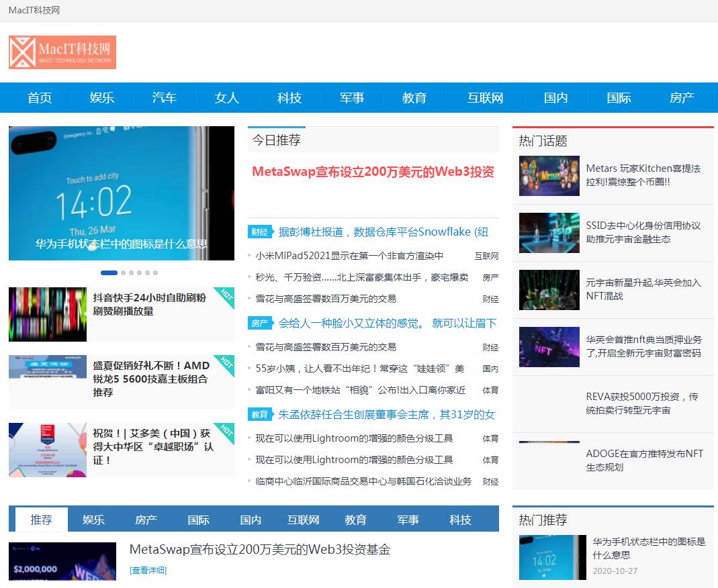Select the first active carousel indicator
The height and width of the screenshot is (588, 718).
click(x=109, y=273)
